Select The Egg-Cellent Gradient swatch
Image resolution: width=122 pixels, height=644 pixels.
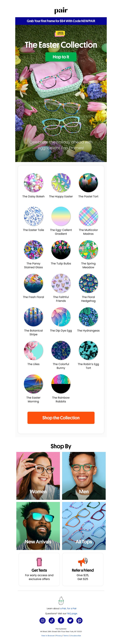[x=61, y=216]
